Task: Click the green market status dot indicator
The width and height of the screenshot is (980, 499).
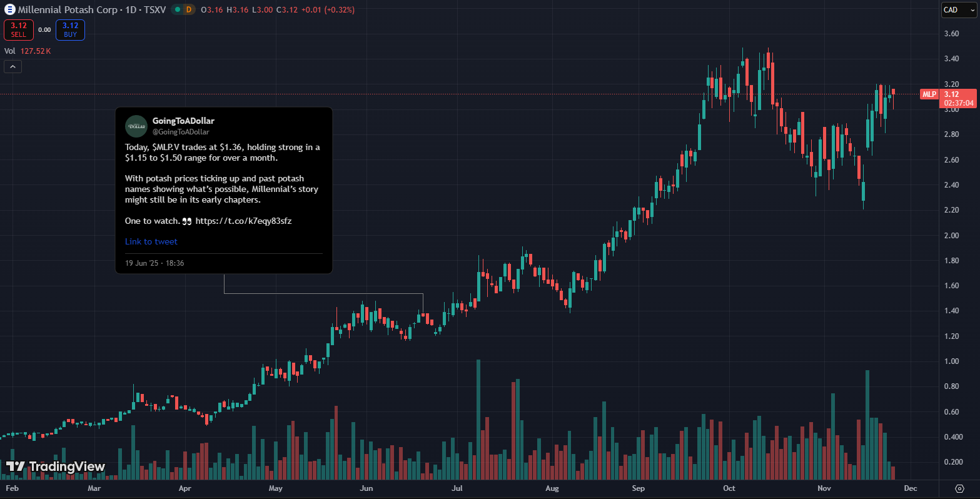Action: click(178, 9)
